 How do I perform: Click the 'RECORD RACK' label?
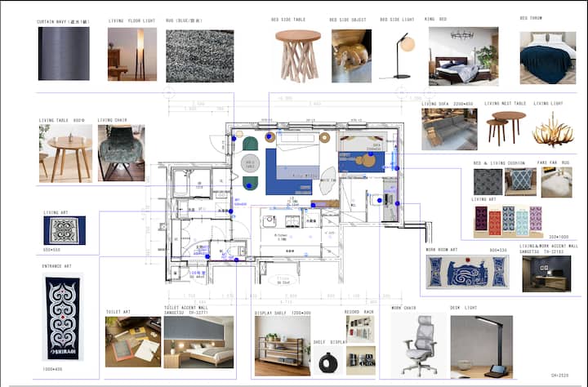pyautogui.click(x=359, y=312)
